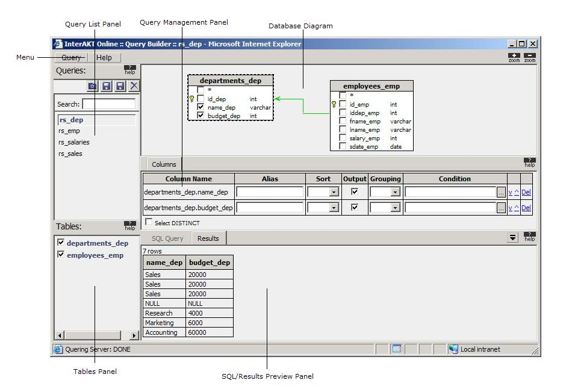Open help for the Tables panel
This screenshot has width=572, height=392.
pos(130,226)
